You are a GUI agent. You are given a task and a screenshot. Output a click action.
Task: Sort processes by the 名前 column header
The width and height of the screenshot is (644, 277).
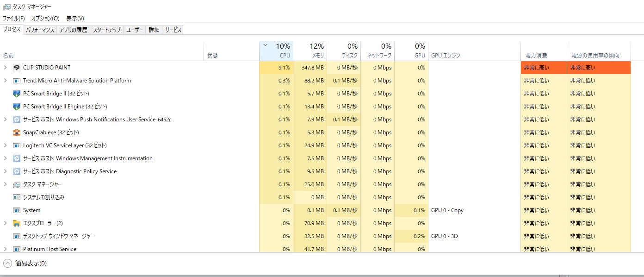(x=102, y=51)
